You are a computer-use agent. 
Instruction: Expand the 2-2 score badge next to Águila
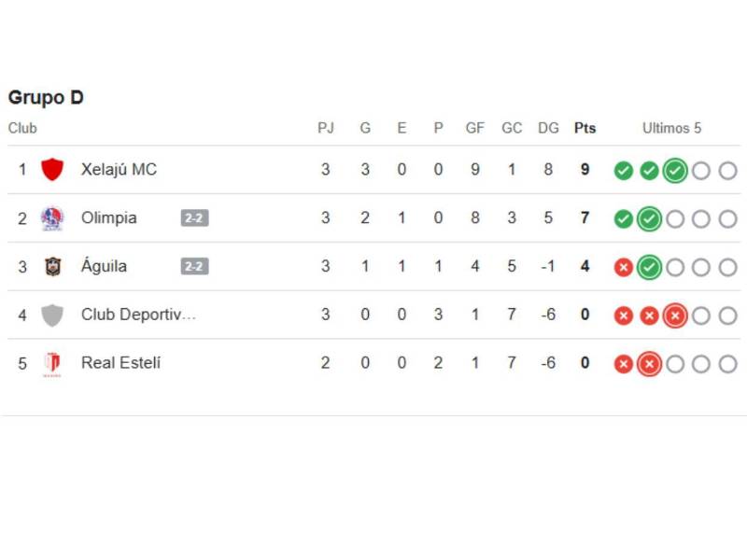click(x=194, y=267)
